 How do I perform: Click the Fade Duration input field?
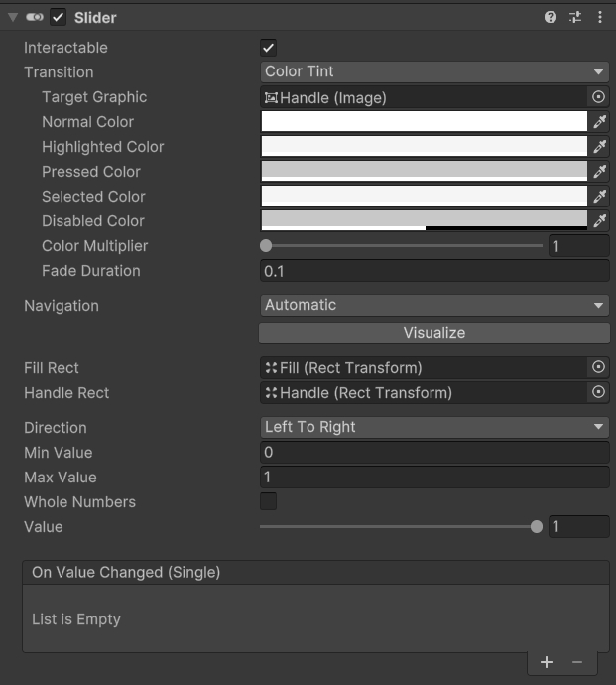coord(434,271)
